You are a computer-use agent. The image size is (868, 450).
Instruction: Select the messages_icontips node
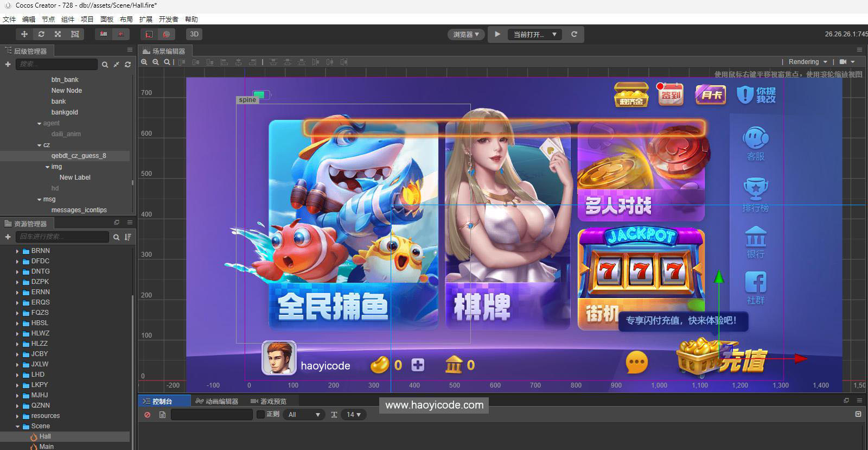[79, 210]
